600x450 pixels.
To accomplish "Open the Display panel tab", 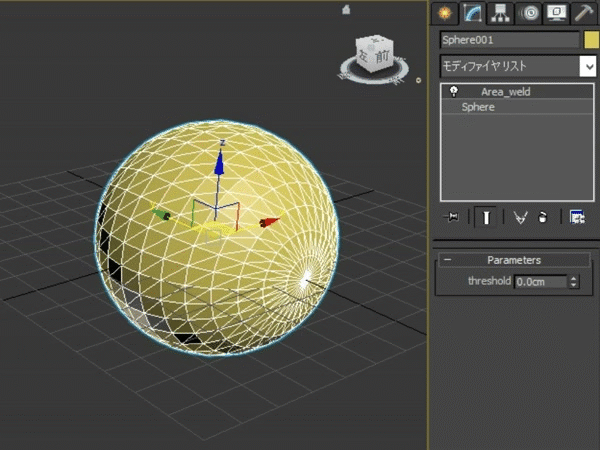I will point(556,13).
